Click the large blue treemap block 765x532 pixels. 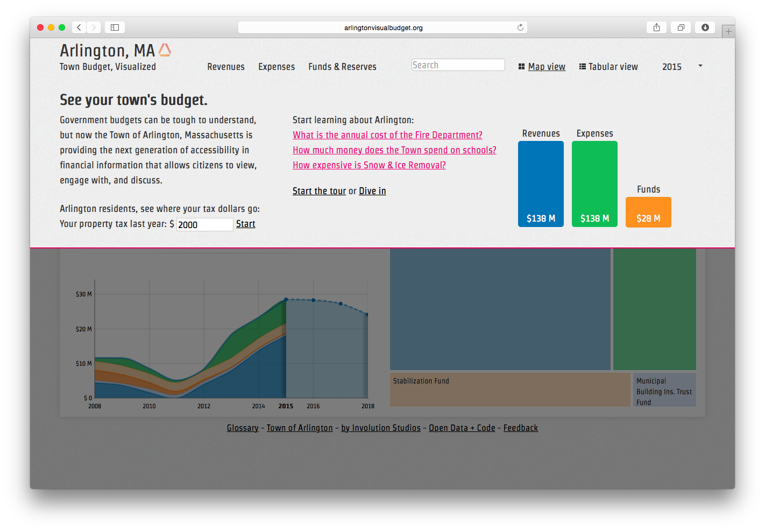coord(500,309)
